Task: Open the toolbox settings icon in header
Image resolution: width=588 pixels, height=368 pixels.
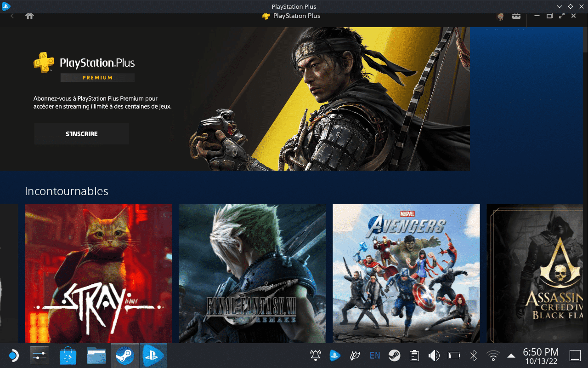Action: tap(516, 16)
